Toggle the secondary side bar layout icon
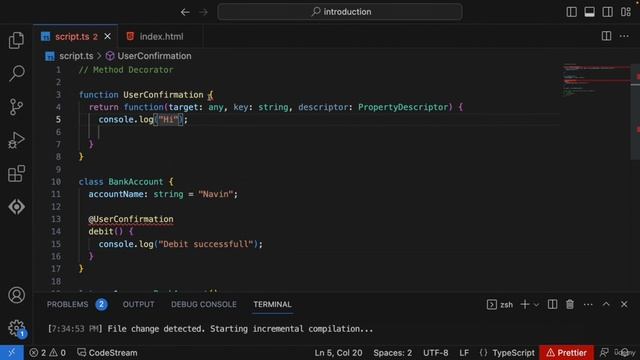This screenshot has height=360, width=640. click(x=607, y=12)
